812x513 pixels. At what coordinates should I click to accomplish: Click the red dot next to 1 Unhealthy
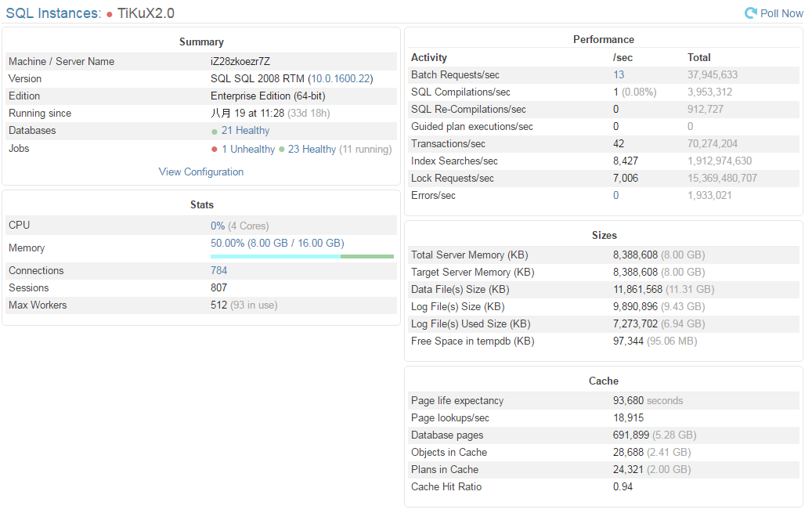tap(215, 150)
